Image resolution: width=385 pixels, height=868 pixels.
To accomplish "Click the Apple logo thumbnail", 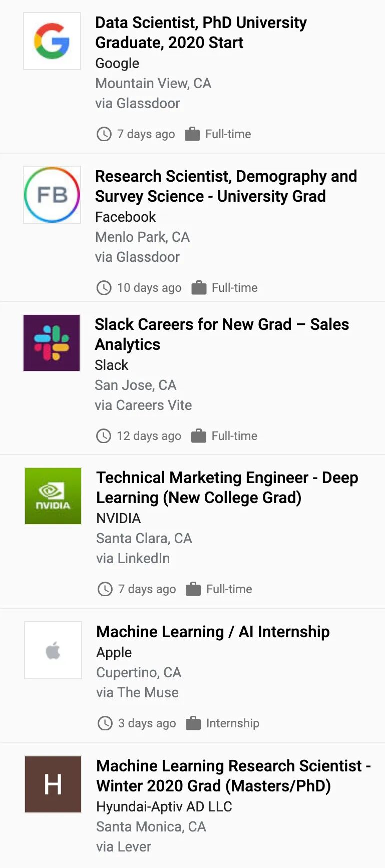I will pos(53,650).
